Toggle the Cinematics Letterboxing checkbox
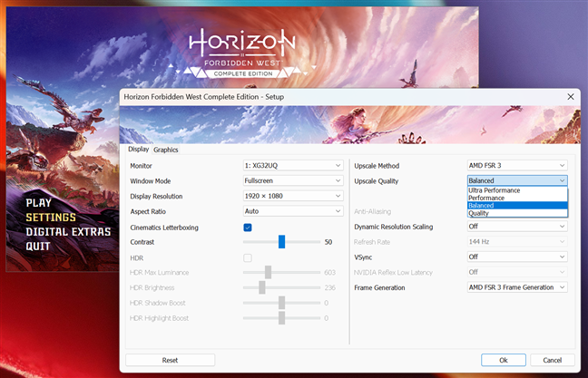 coord(248,228)
